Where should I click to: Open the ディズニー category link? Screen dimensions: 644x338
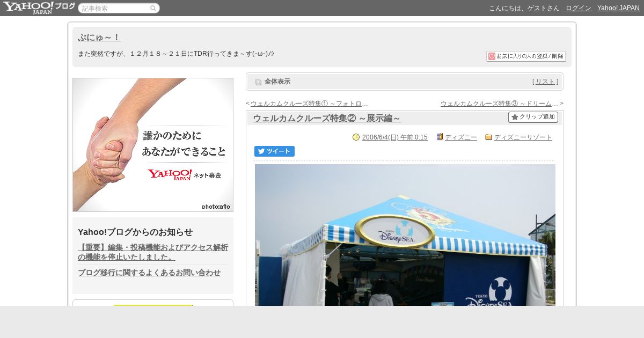[x=461, y=137]
